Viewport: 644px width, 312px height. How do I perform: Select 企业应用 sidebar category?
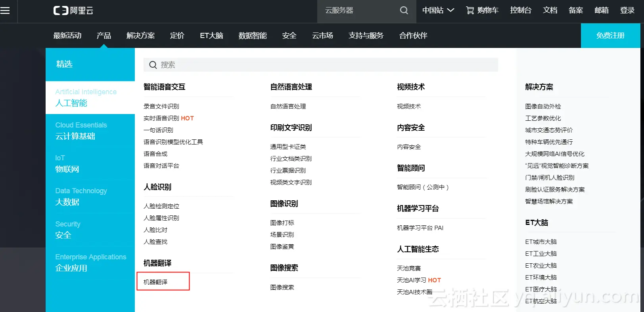click(90, 263)
